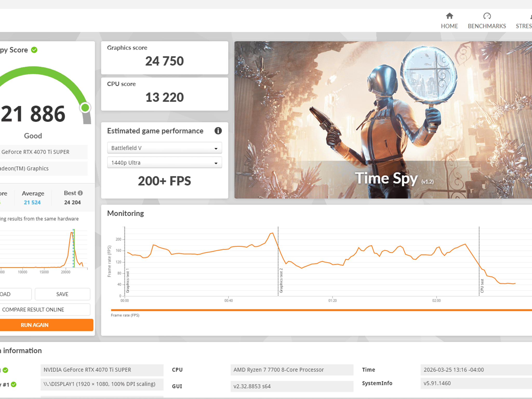This screenshot has height=399, width=532.
Task: Click the info icon next to Best
Action: (81, 193)
